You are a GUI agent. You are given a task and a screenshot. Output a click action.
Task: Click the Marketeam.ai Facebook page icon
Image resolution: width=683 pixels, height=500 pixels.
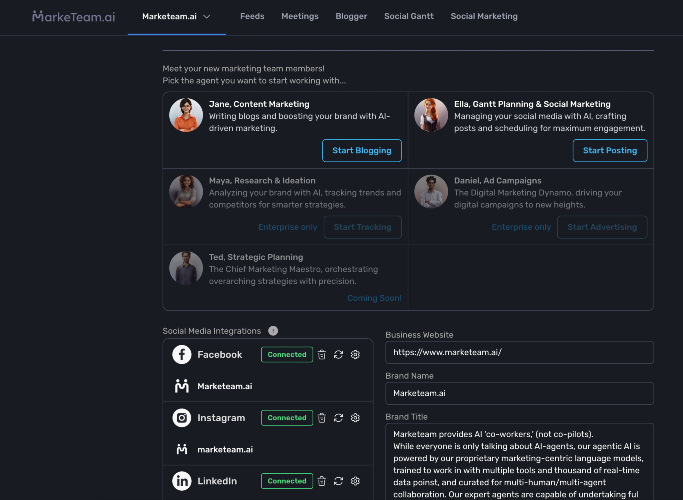coord(182,386)
